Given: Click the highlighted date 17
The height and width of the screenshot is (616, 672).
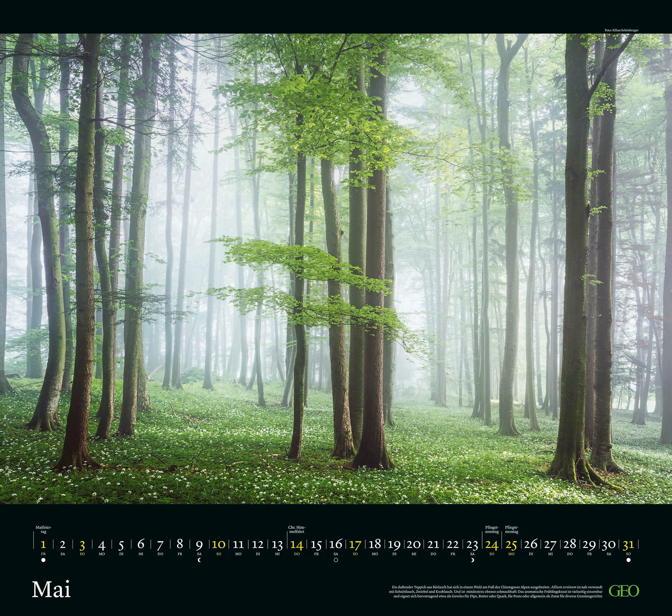Looking at the screenshot, I should click(355, 545).
